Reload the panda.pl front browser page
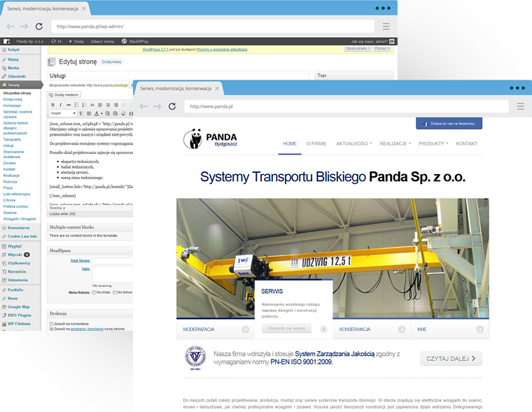532x412 pixels. click(173, 106)
